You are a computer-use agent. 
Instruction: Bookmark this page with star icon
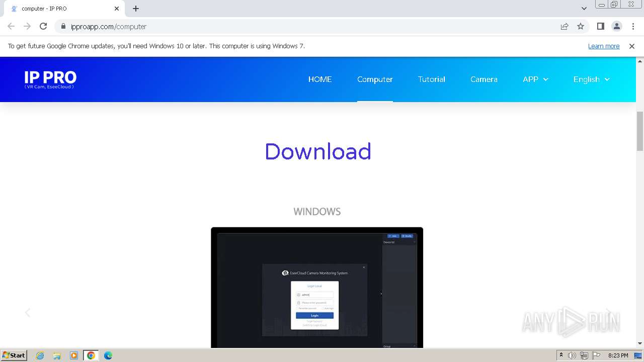click(x=581, y=26)
